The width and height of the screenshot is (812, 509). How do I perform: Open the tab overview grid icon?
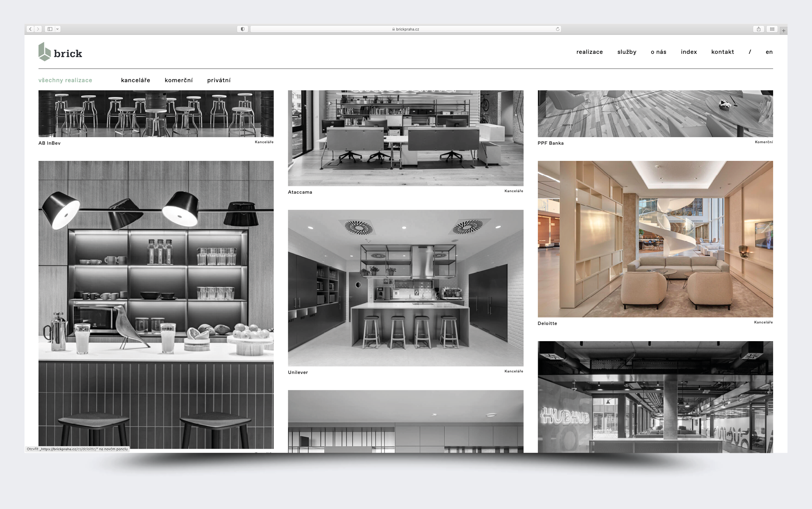point(772,29)
